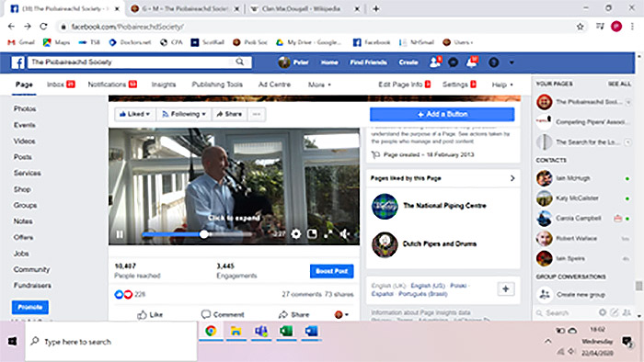This screenshot has height=362, width=644.
Task: Open chat settings gear icon
Action: (x=603, y=312)
